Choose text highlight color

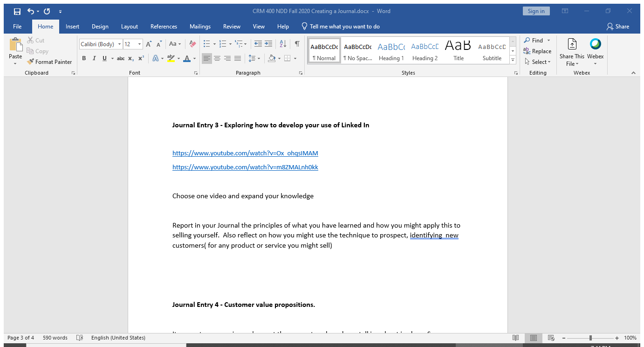click(x=171, y=58)
